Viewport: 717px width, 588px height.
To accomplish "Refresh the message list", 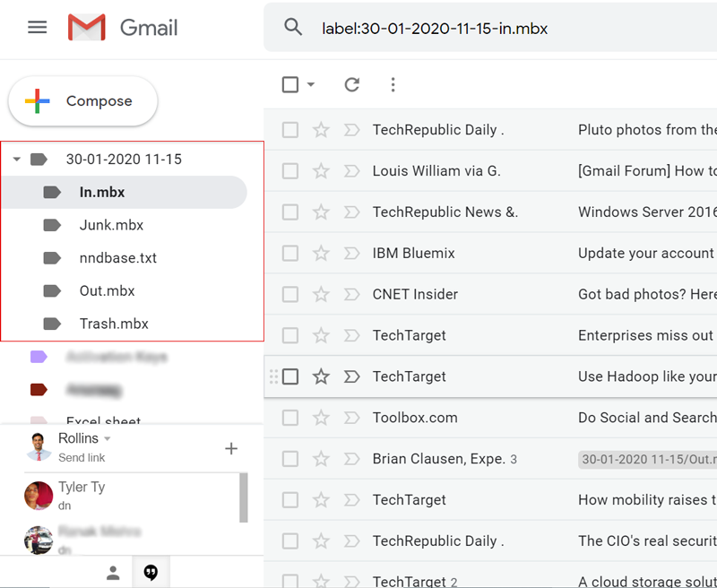I will 351,84.
